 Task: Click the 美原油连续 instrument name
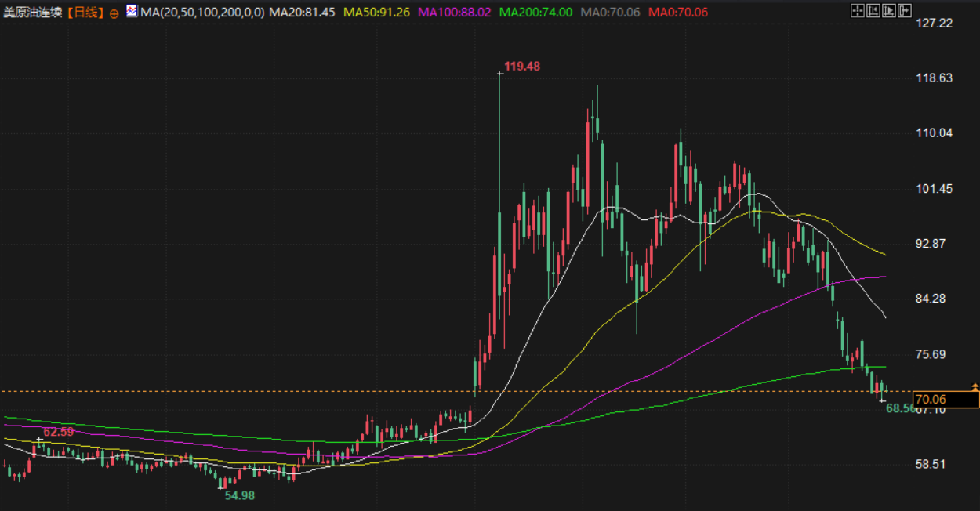(34, 13)
